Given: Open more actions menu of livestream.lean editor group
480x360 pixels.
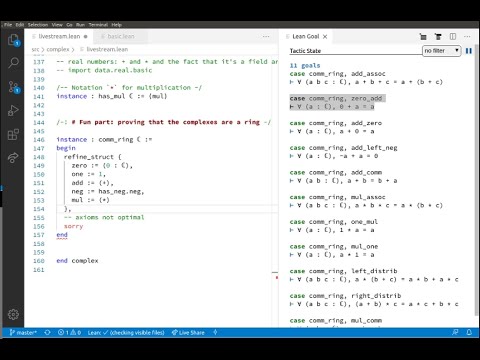Looking at the screenshot, I should 266,37.
